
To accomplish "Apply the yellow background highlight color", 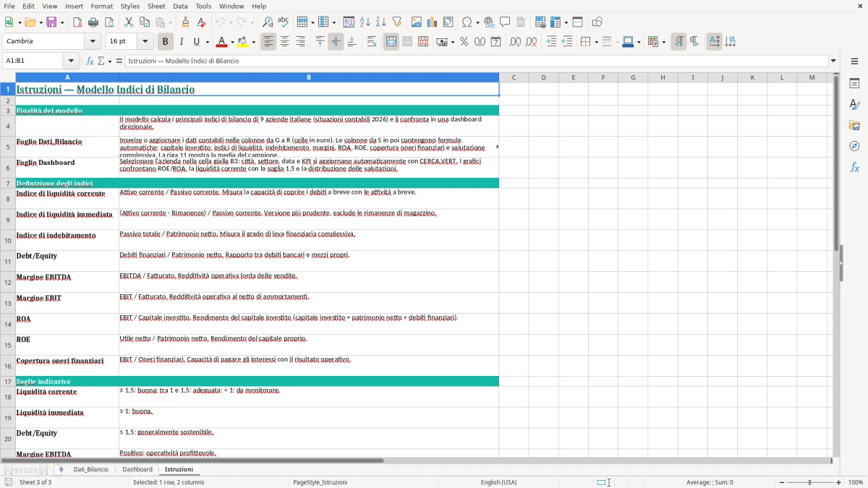I will coord(242,42).
